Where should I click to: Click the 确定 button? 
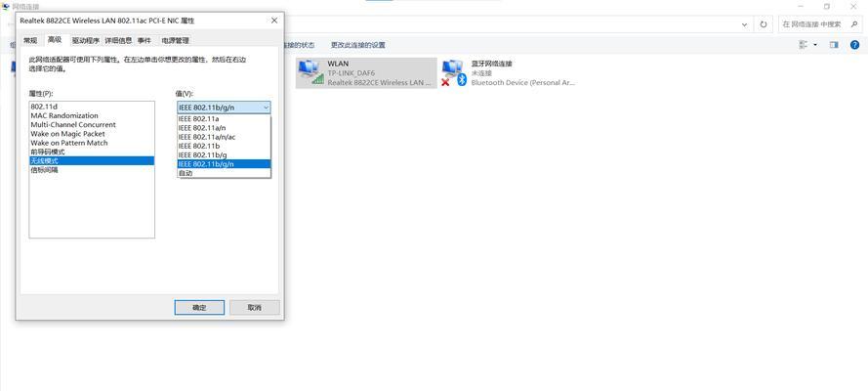pos(199,307)
